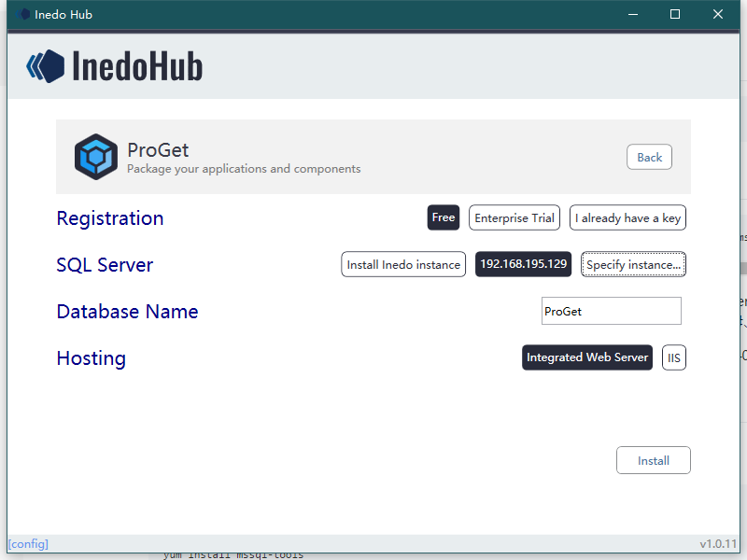Start installation with the Install button
This screenshot has width=747, height=560.
654,460
